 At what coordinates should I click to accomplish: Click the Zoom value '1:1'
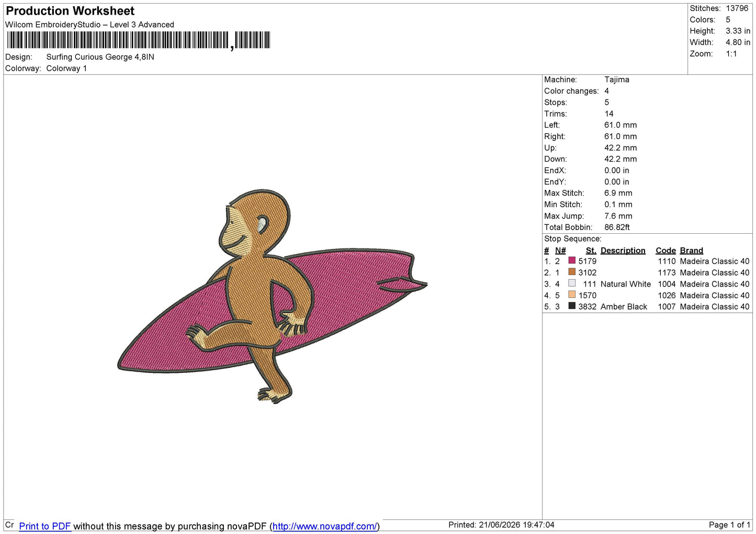(731, 54)
